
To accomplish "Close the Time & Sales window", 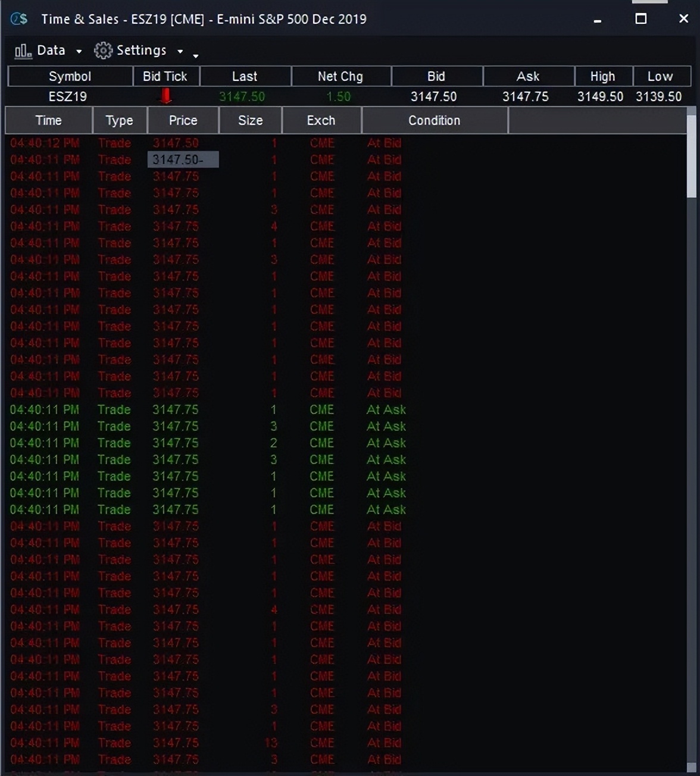I will click(683, 19).
